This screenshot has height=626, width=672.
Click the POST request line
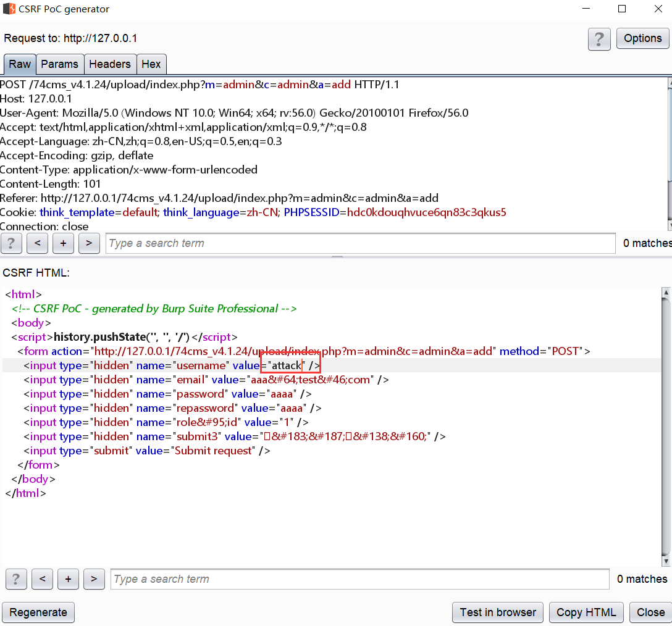click(x=199, y=85)
